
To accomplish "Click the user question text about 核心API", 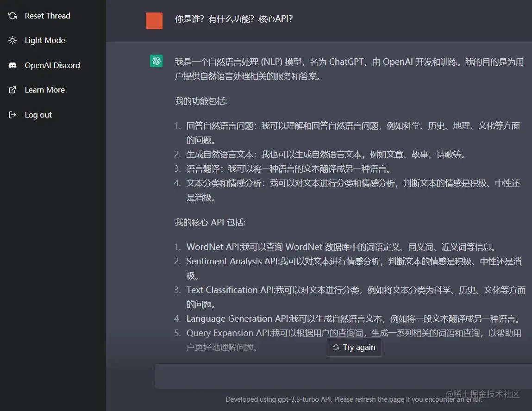I will 234,19.
